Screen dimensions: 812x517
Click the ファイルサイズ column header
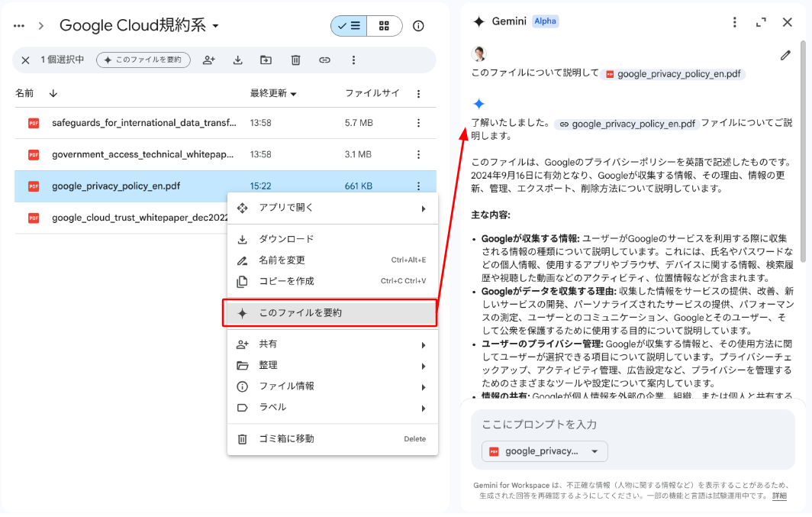372,93
